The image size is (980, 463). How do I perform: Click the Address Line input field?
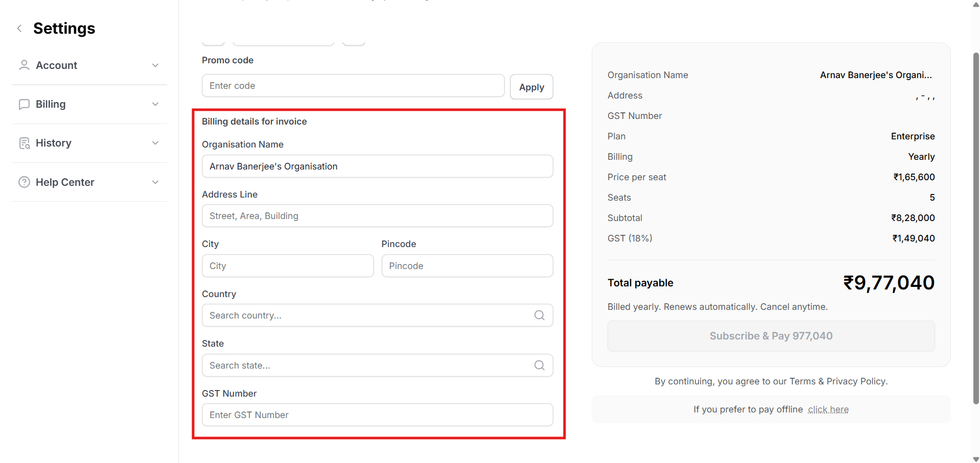tap(377, 216)
